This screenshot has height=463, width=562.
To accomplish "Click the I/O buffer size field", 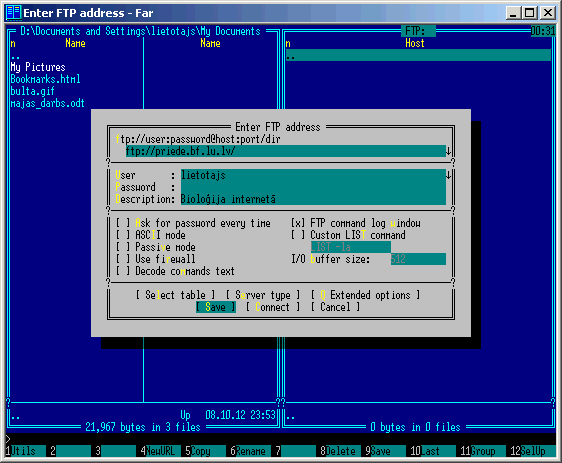I will point(418,259).
